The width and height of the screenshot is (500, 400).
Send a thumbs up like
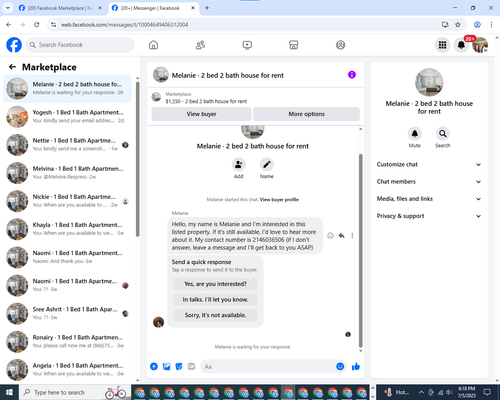pos(356,367)
